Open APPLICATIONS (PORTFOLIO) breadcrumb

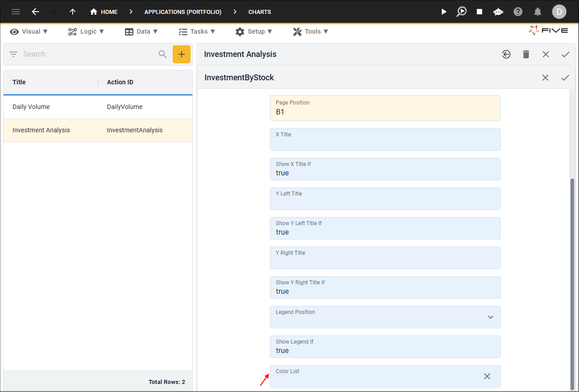point(183,12)
